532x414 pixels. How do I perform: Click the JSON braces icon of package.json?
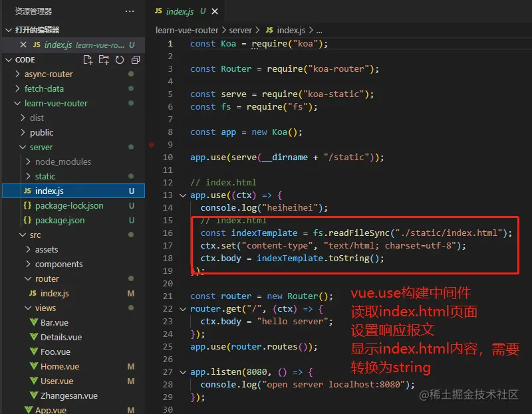27,220
